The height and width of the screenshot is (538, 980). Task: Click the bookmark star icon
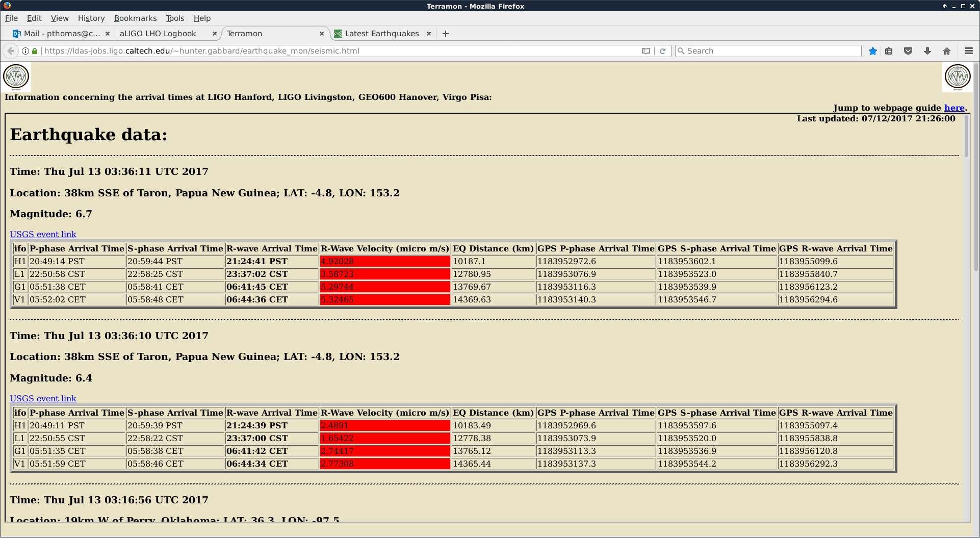click(873, 51)
